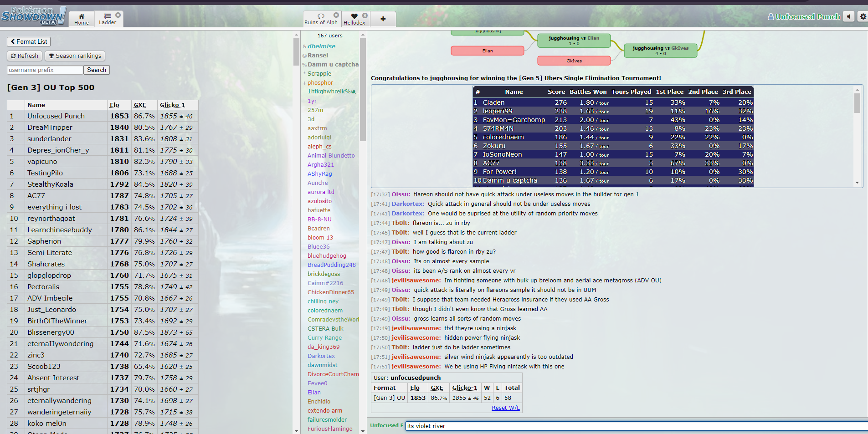Open the sound volume settings speaker icon
Viewport: 868px width, 434px height.
pyautogui.click(x=848, y=16)
